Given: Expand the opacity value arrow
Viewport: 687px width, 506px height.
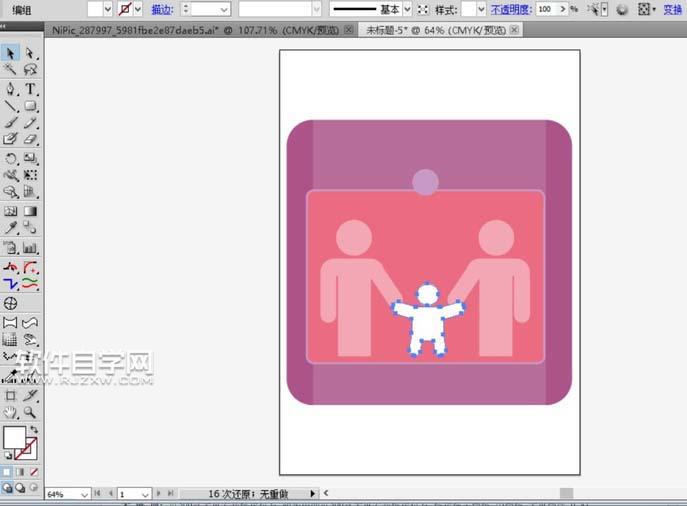Looking at the screenshot, I should 563,9.
